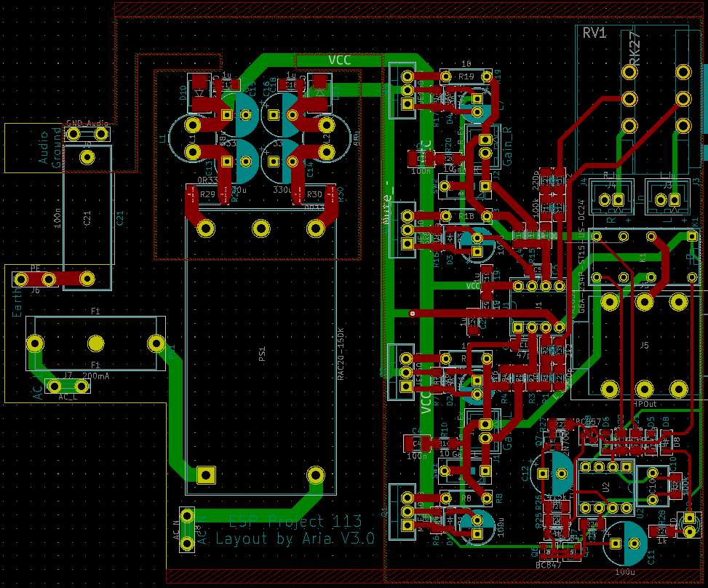Select the RV1 reference label
Viewport: 708px width, 588px height.
[594, 33]
